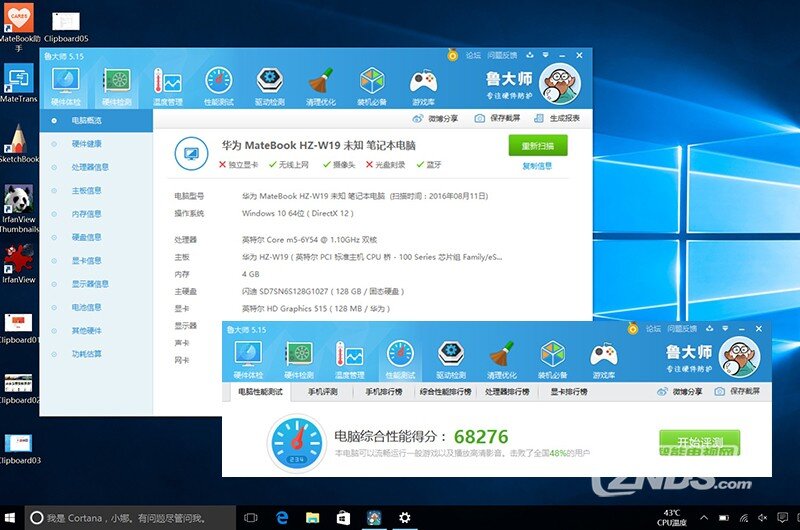Click the 鲁大师 taskbar icon
Viewport: 800px width, 530px height.
(x=374, y=518)
